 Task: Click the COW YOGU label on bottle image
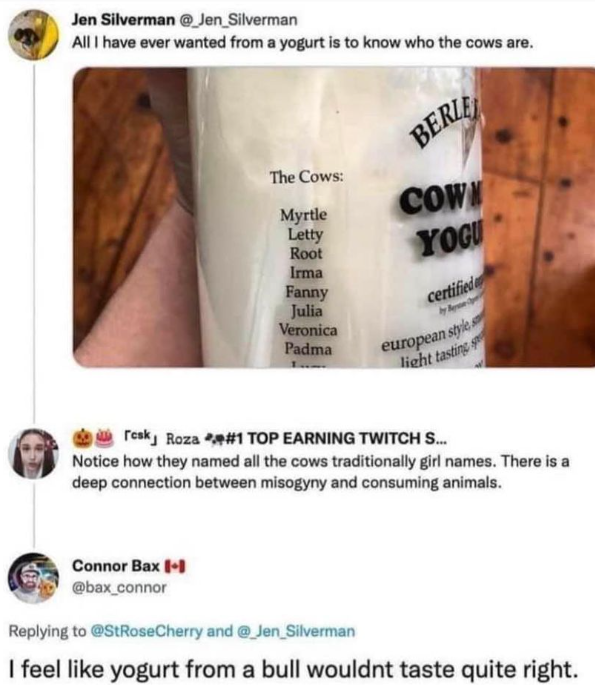tap(441, 224)
